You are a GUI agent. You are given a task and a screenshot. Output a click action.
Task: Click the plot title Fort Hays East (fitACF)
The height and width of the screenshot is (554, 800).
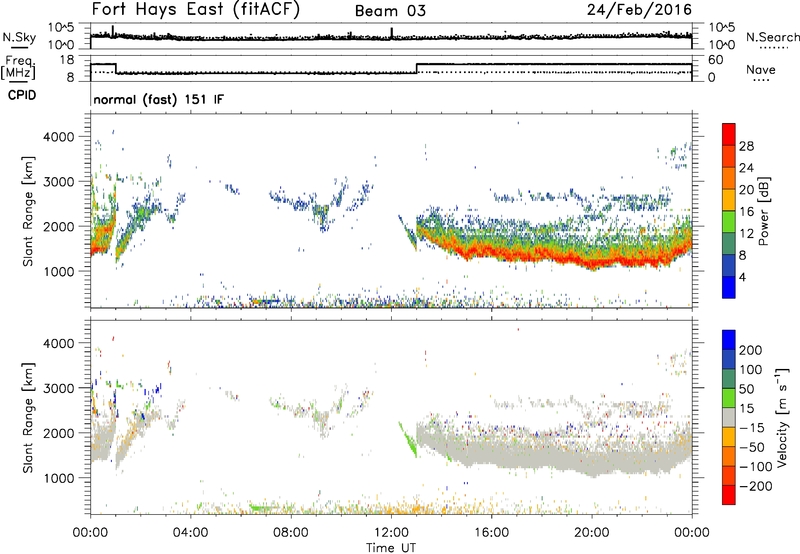click(x=195, y=10)
